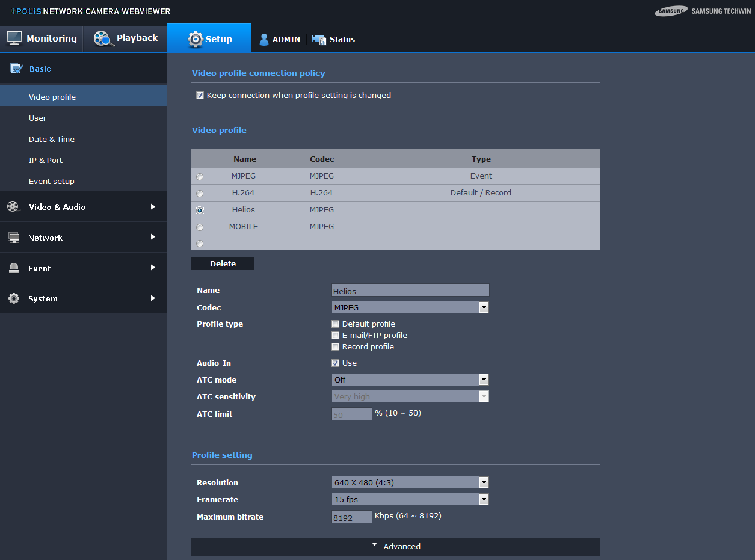The height and width of the screenshot is (560, 755).
Task: Click the Video & Audio reel icon
Action: click(x=13, y=206)
